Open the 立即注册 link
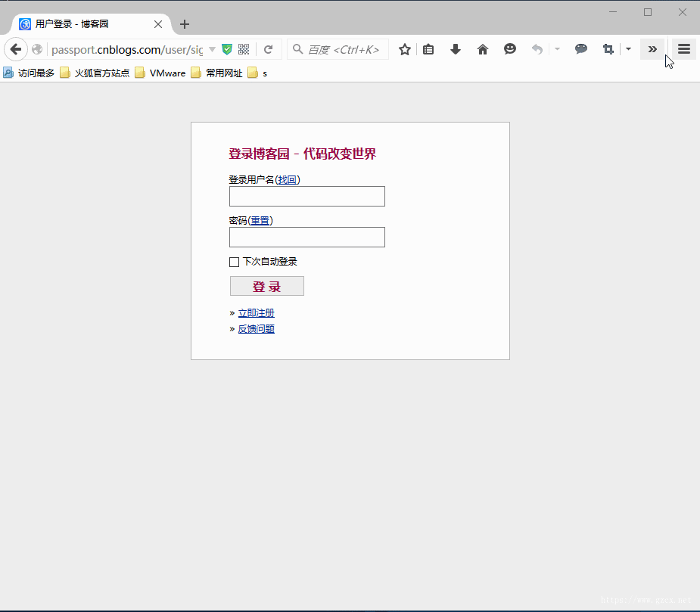Image resolution: width=700 pixels, height=612 pixels. 257,313
